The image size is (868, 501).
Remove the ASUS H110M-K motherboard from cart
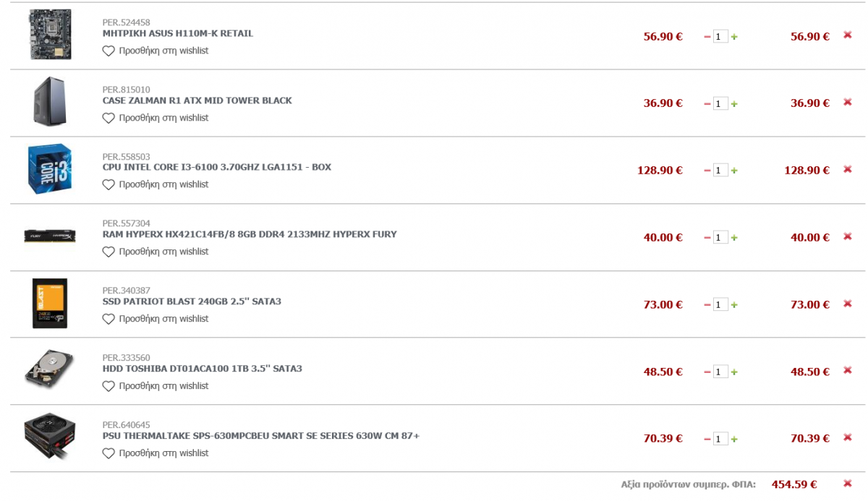tap(848, 35)
